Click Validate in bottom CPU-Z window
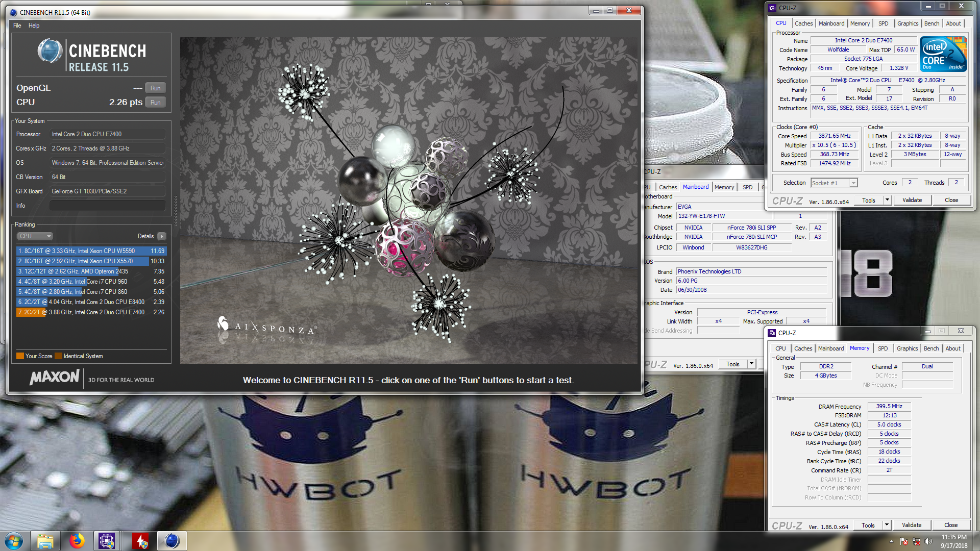The image size is (980, 551). point(912,525)
